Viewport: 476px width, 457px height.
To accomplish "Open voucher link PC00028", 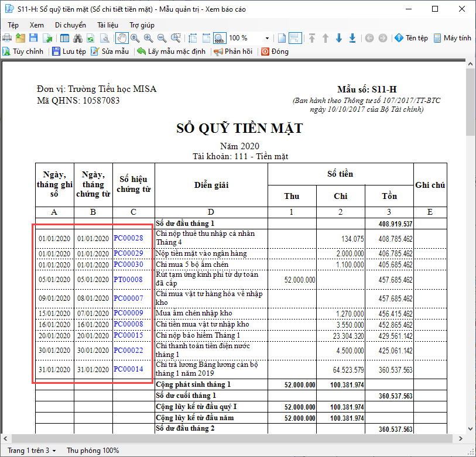I will coord(128,238).
